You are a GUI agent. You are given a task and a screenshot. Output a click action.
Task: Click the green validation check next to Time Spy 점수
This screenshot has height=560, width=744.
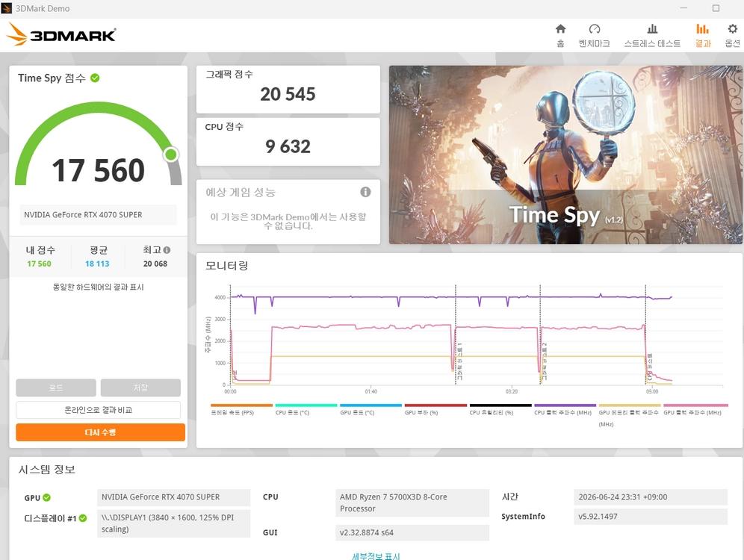coord(95,78)
